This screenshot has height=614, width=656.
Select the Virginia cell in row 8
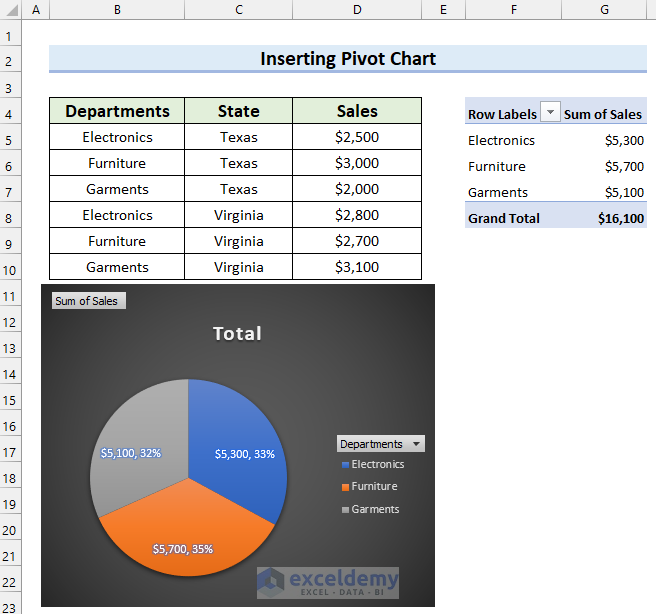(238, 215)
